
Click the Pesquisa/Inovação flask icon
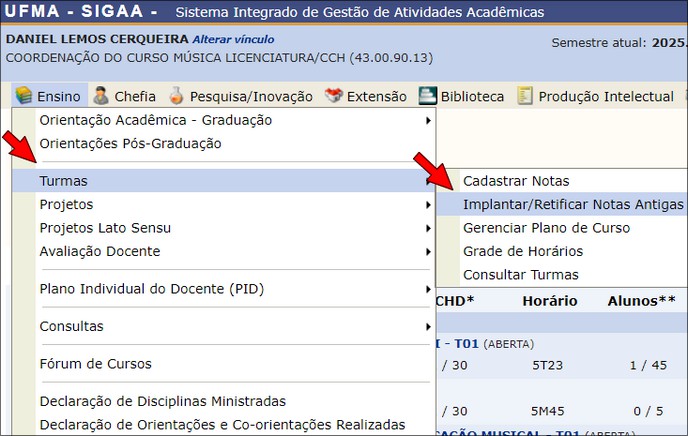tap(177, 97)
